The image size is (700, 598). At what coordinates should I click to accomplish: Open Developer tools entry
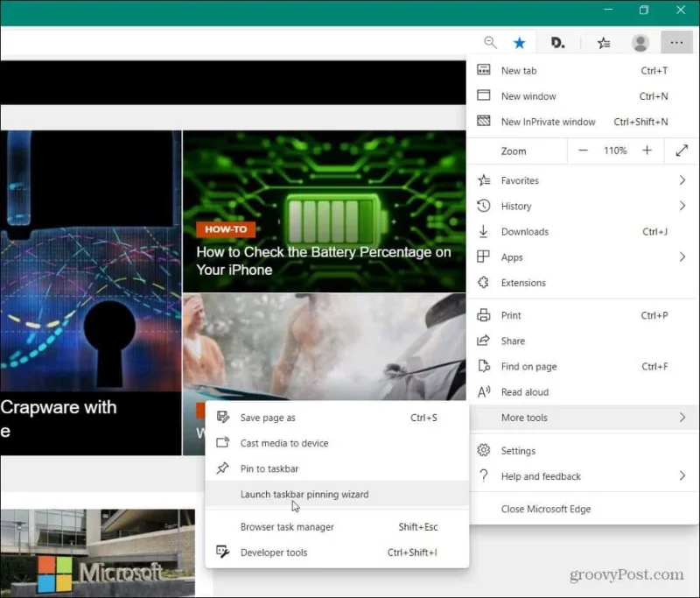pyautogui.click(x=337, y=552)
